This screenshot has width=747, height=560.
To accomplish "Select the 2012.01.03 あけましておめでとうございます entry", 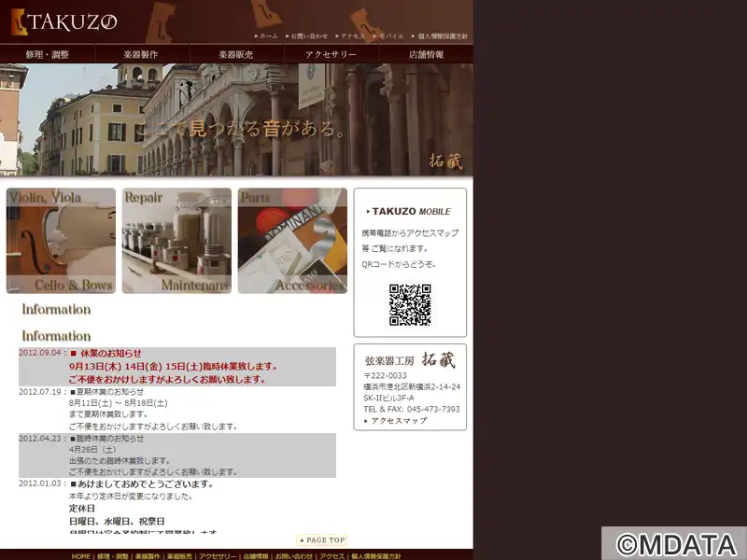I will [x=177, y=506].
